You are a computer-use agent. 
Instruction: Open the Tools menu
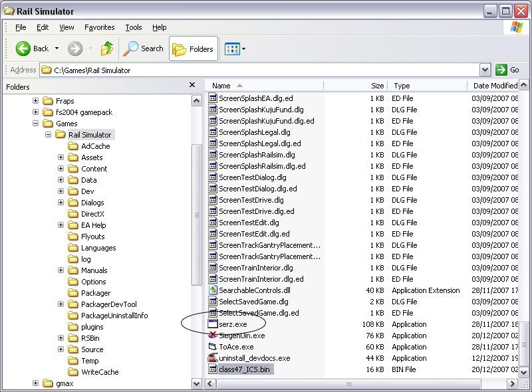point(134,27)
